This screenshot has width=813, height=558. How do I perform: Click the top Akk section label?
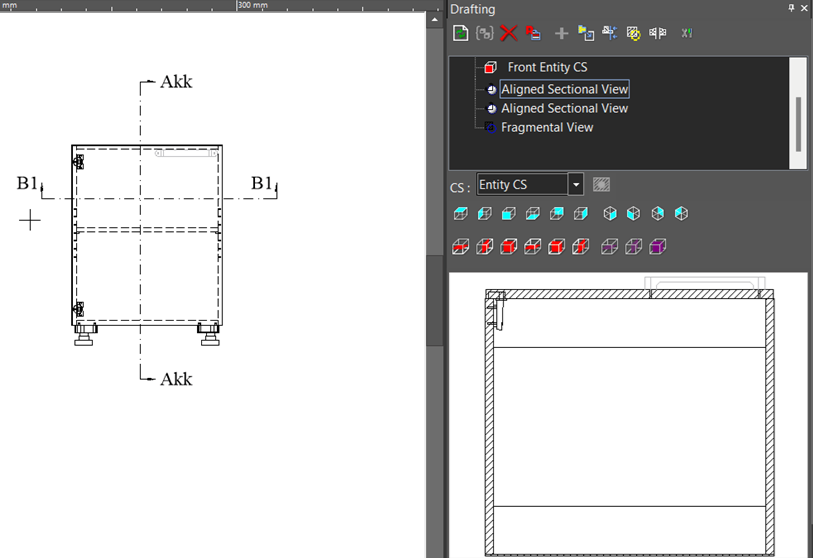point(176,82)
